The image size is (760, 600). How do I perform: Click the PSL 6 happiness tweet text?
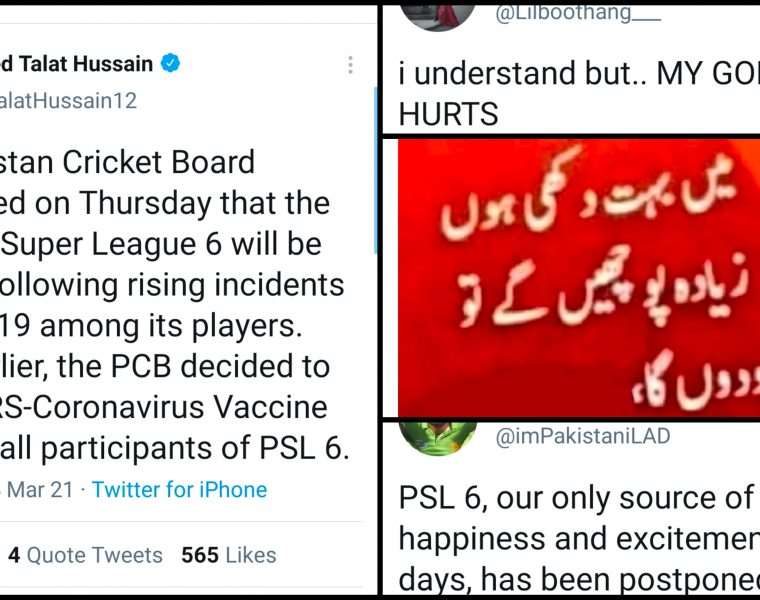coord(579,539)
